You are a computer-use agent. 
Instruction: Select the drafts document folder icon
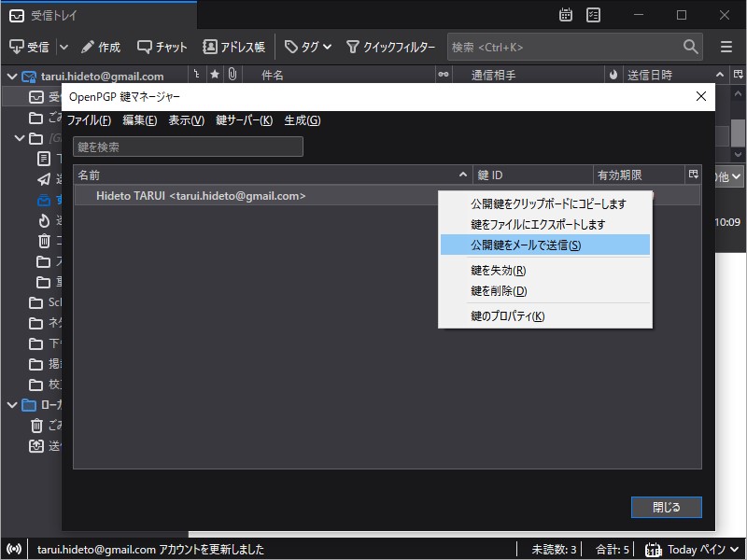pyautogui.click(x=44, y=159)
